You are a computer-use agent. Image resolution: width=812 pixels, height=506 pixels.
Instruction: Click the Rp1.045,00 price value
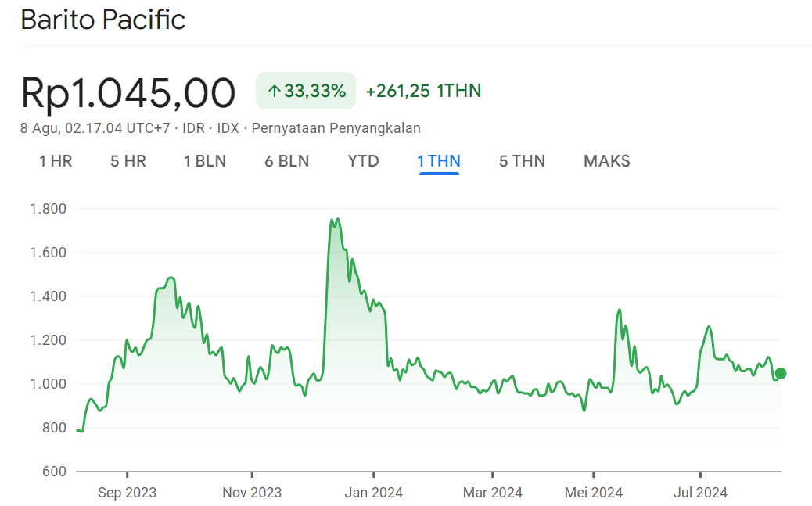[x=128, y=93]
